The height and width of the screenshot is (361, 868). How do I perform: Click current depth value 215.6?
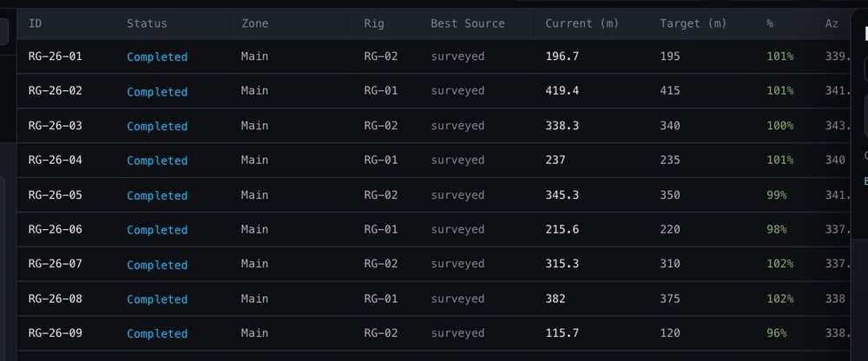562,229
